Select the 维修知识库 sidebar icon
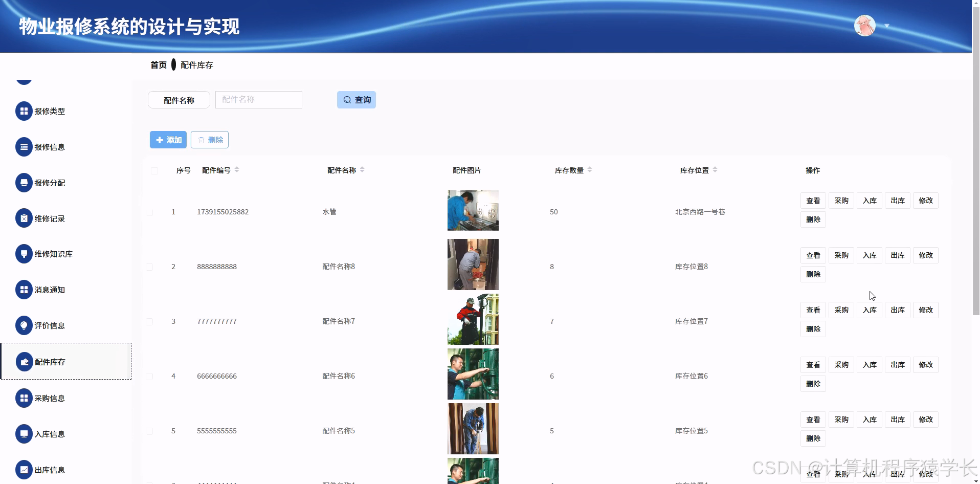 coord(24,254)
